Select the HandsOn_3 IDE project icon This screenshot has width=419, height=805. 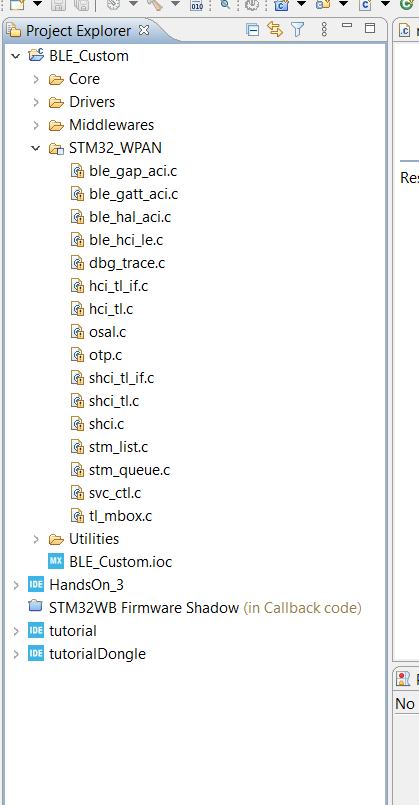[x=36, y=585]
